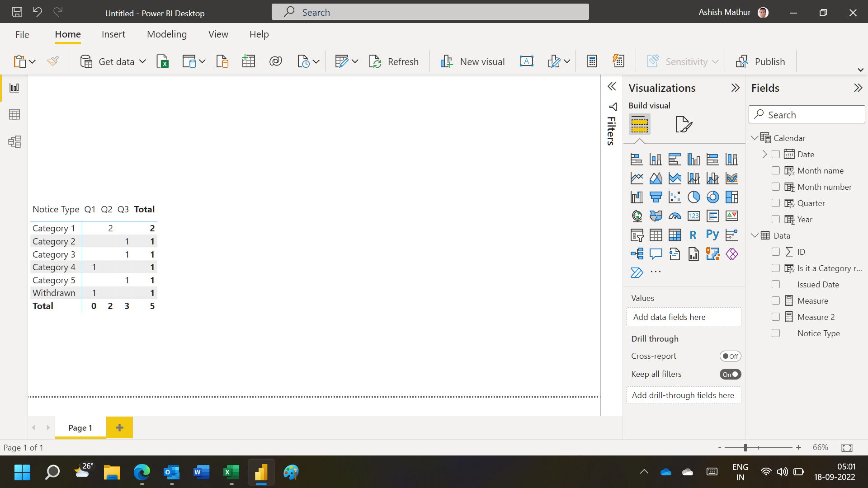Open Model view in left sidebar
868x488 pixels.
tap(14, 142)
